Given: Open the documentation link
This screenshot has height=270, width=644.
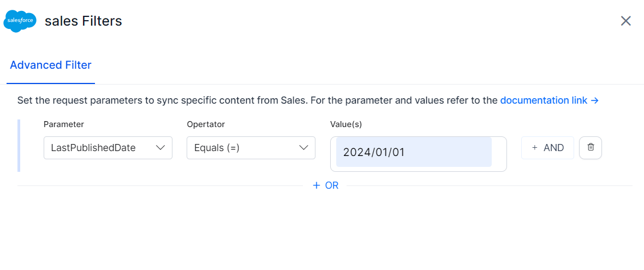Looking at the screenshot, I should tap(544, 100).
